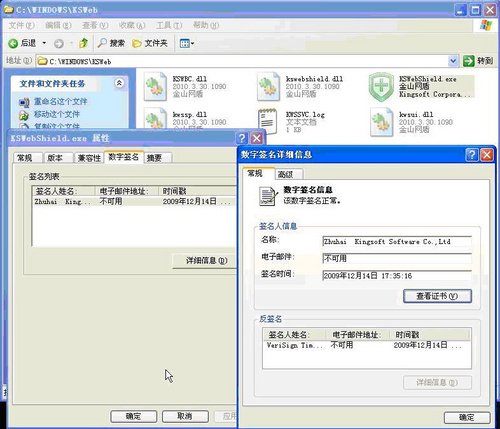Image resolution: width=500 pixels, height=429 pixels.
Task: Click signing time field 2009年12月14日 17:35:16
Action: point(397,276)
